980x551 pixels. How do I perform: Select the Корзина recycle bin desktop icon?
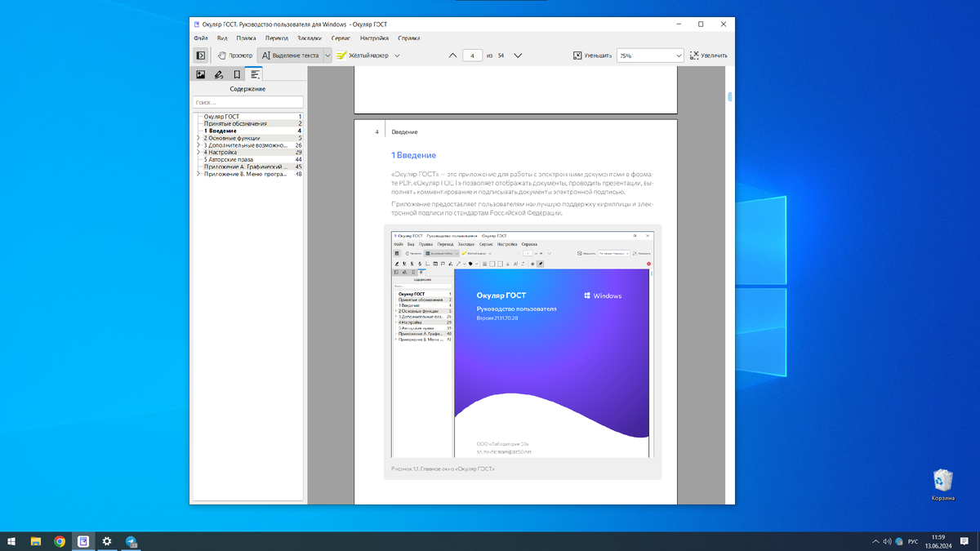pos(942,484)
